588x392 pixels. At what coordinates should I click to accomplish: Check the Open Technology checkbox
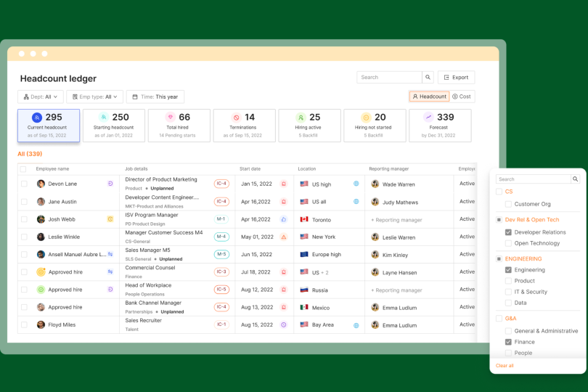(x=508, y=243)
